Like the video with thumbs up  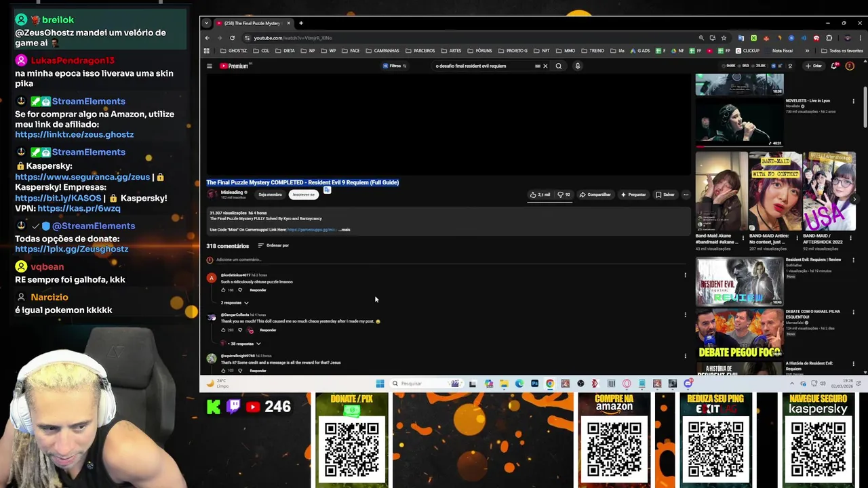coord(540,195)
